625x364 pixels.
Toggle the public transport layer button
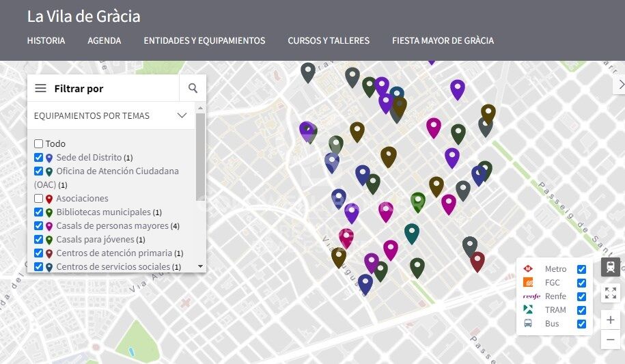click(x=610, y=266)
